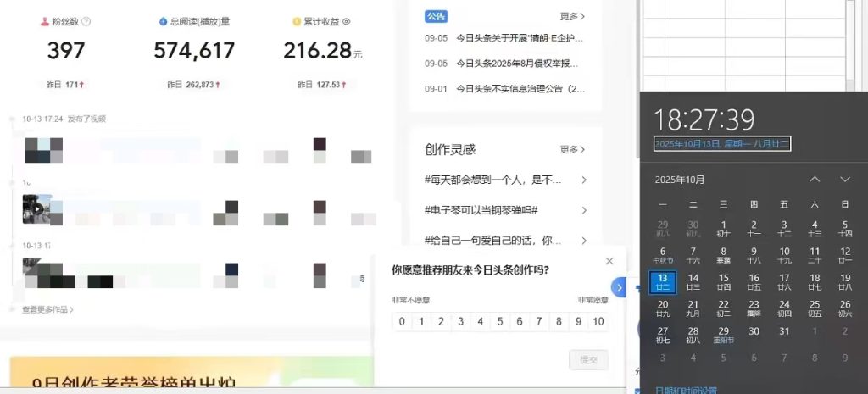Close the recommendation survey popup

(x=609, y=262)
